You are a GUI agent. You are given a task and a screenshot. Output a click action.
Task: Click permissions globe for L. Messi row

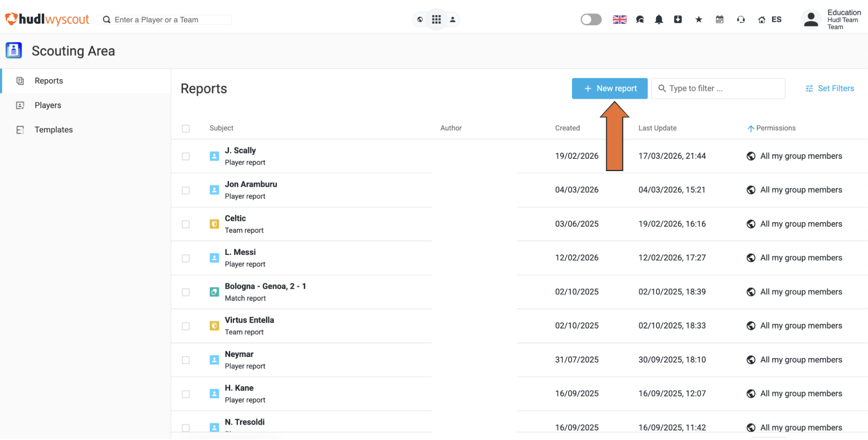pyautogui.click(x=751, y=258)
